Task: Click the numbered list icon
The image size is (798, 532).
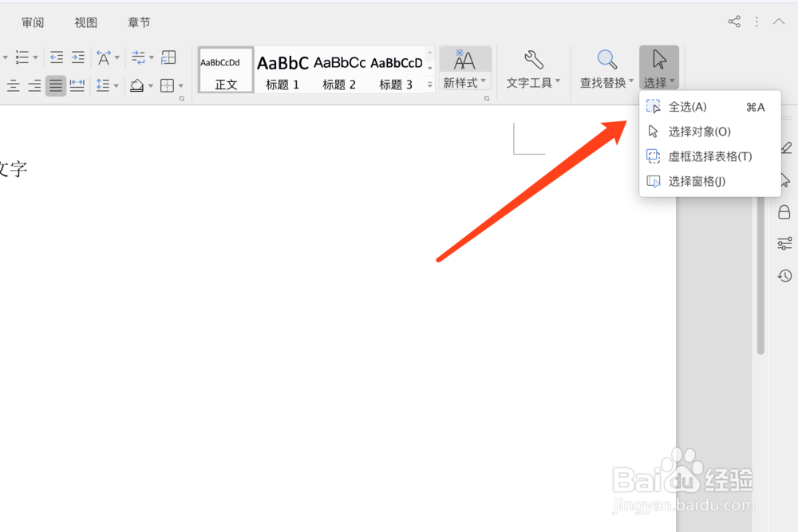Action: [22, 57]
